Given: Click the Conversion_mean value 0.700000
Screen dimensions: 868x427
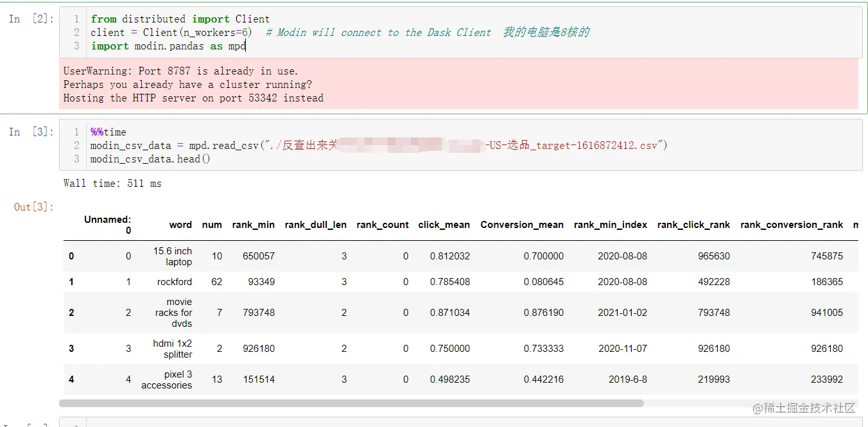Looking at the screenshot, I should tap(544, 256).
